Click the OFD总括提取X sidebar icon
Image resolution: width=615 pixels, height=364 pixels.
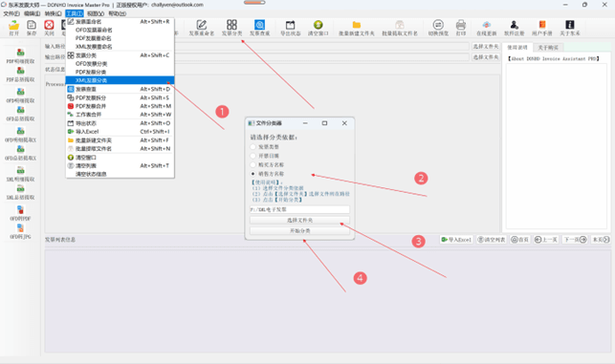(x=20, y=149)
